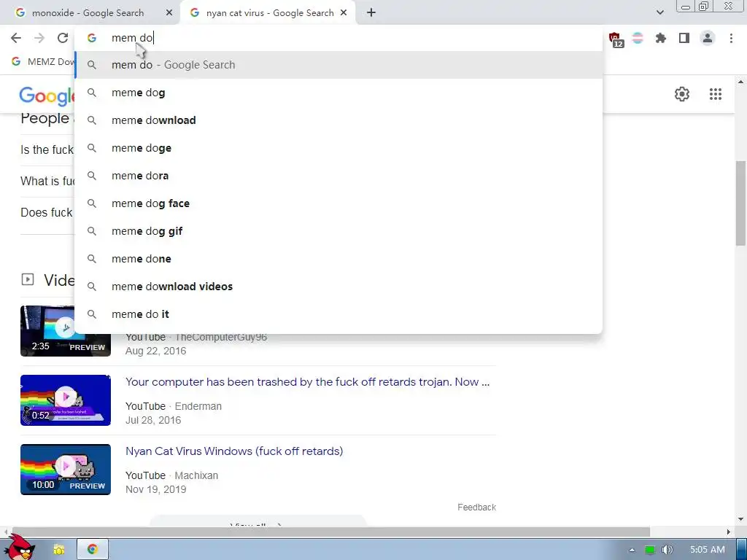Pick the 'meme do it' suggestion
The width and height of the screenshot is (747, 560).
point(338,314)
